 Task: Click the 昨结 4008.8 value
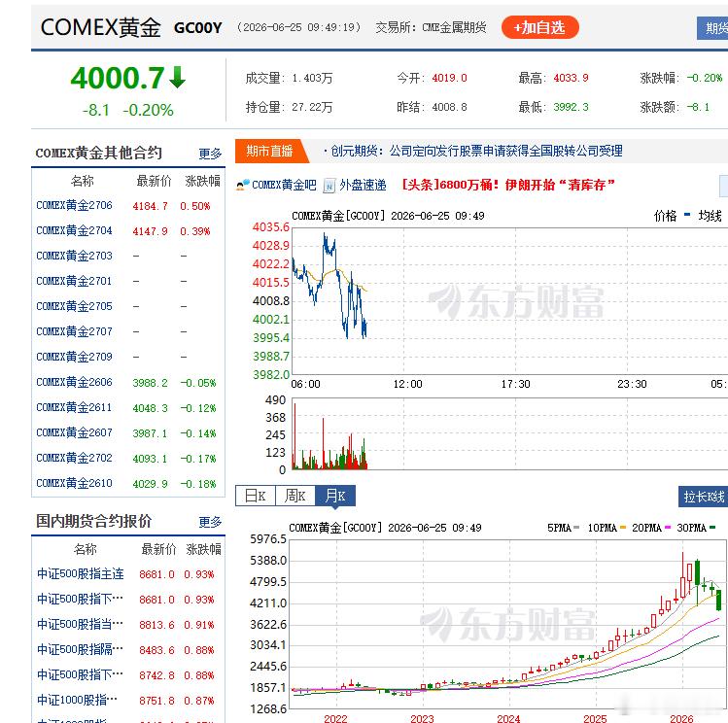(449, 107)
